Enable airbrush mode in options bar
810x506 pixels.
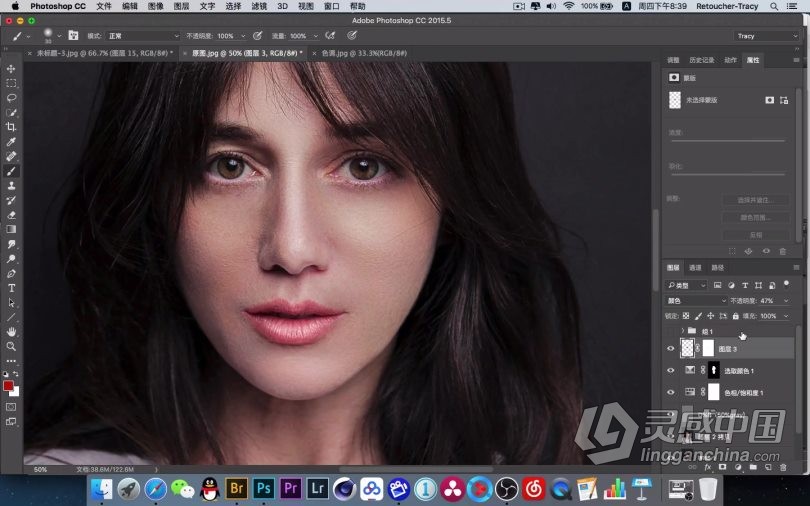click(x=330, y=36)
